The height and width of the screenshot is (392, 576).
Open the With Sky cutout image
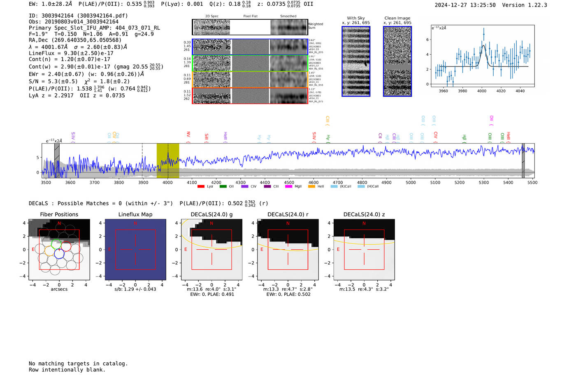point(356,61)
